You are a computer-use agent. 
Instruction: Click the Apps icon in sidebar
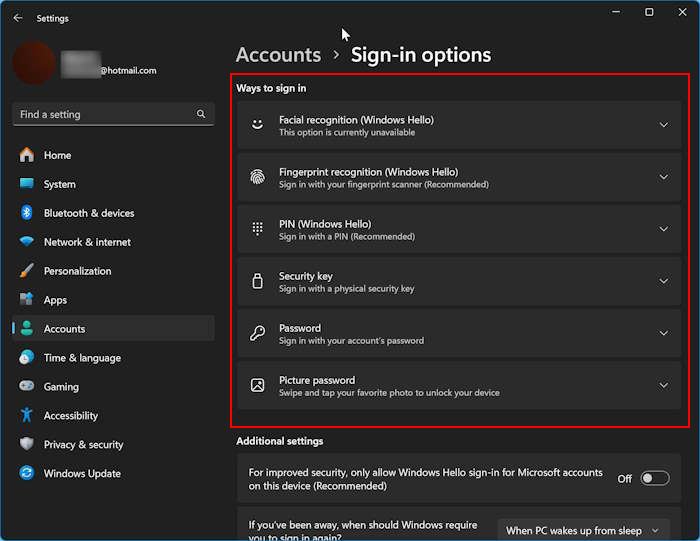coord(27,299)
